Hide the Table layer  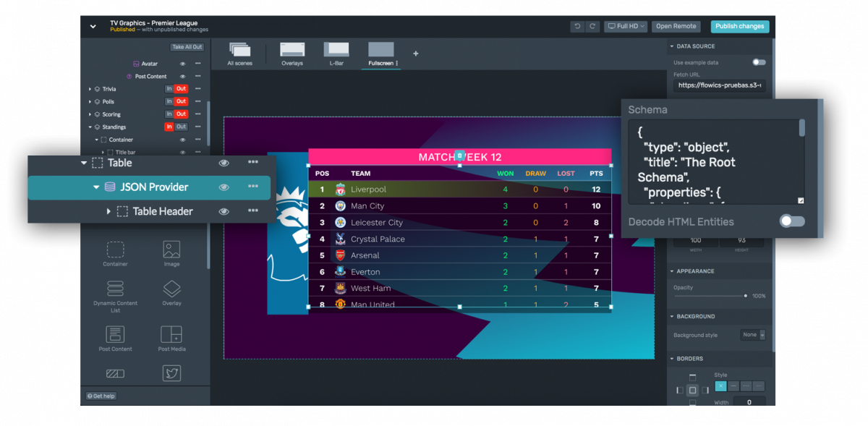224,163
